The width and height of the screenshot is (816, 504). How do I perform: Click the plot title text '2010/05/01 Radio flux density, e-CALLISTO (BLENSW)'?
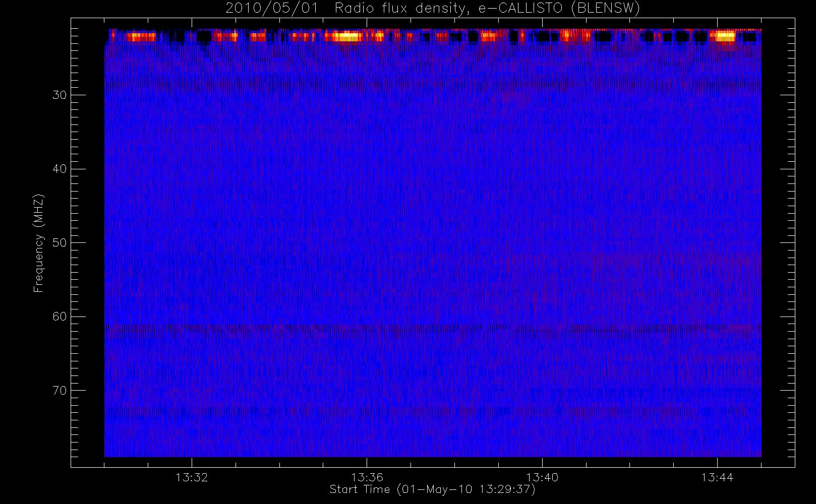432,9
